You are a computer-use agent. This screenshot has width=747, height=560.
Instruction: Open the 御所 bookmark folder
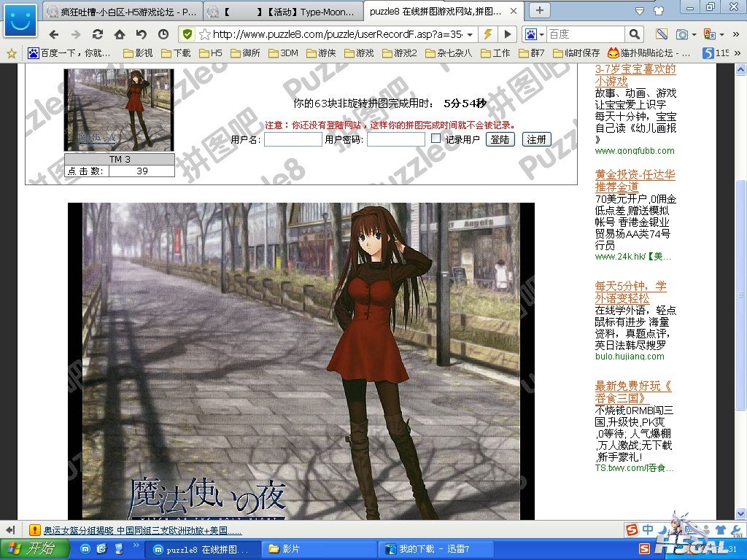245,53
